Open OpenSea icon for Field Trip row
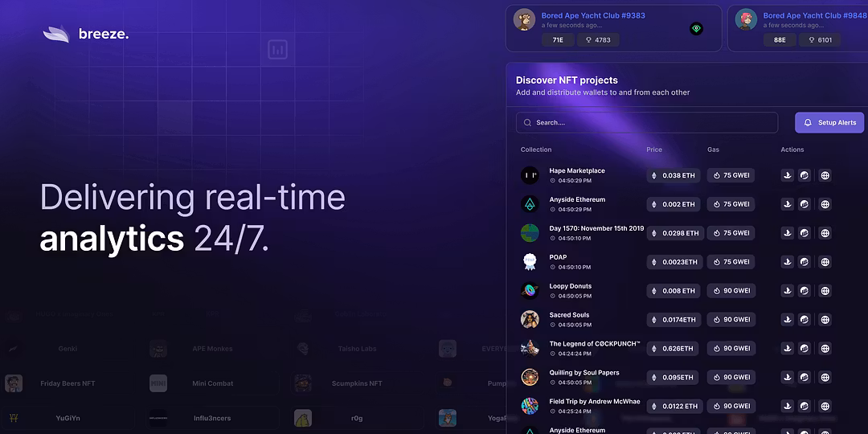868x434 pixels. (787, 406)
